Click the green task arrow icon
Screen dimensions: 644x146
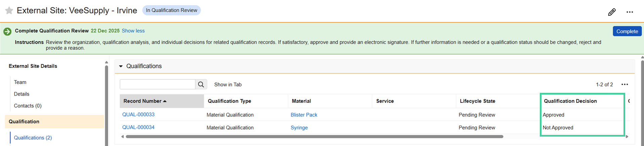[x=7, y=32]
